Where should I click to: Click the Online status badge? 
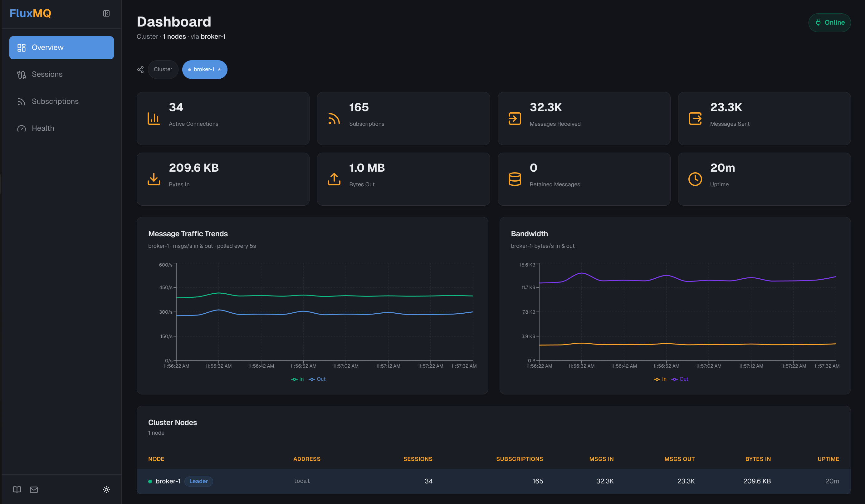click(829, 23)
